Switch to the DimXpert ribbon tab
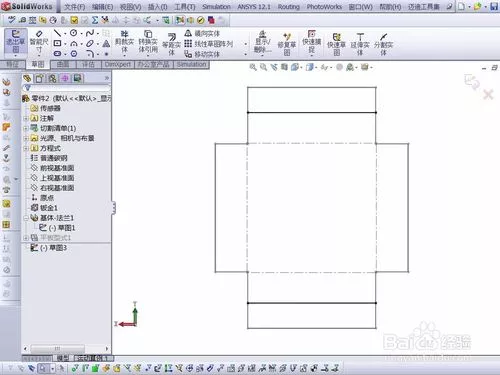Viewport: 500px width, 375px height. point(118,64)
